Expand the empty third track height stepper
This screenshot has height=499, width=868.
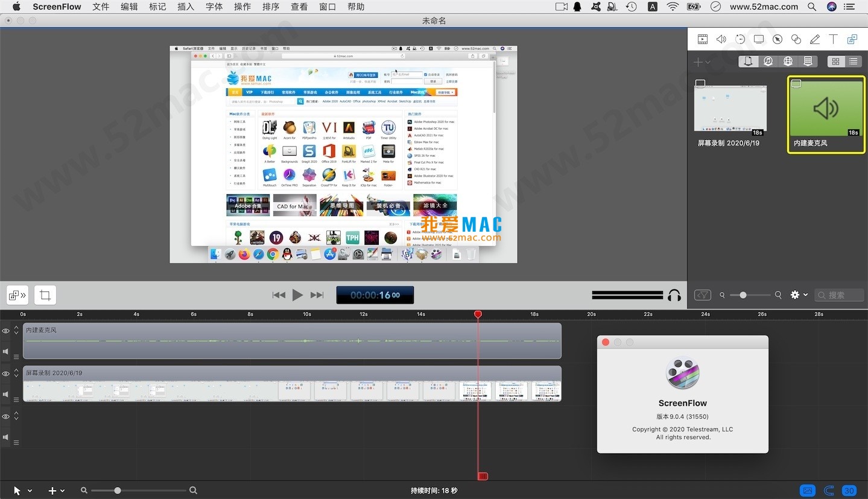point(16,416)
